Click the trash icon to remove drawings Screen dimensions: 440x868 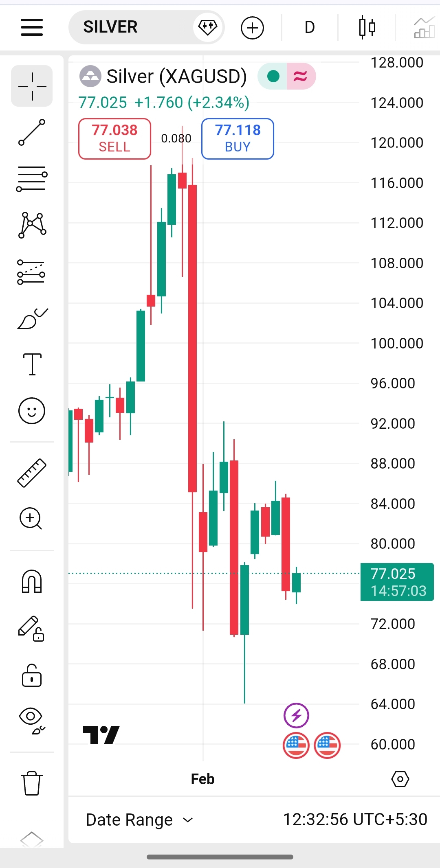(x=32, y=783)
